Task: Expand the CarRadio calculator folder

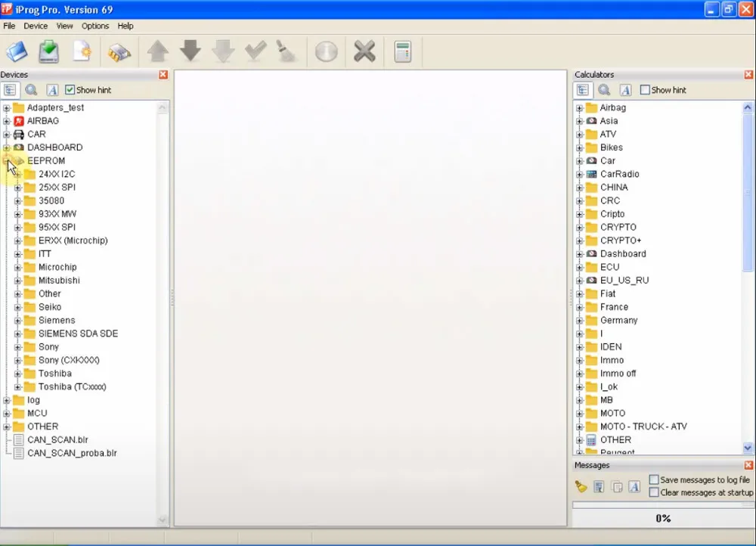Action: click(580, 174)
